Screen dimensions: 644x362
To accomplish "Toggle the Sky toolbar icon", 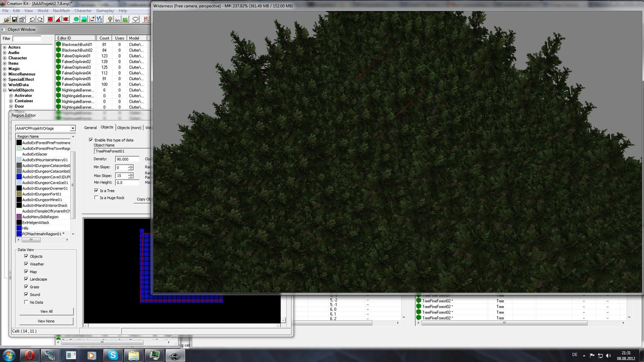I will (117, 20).
